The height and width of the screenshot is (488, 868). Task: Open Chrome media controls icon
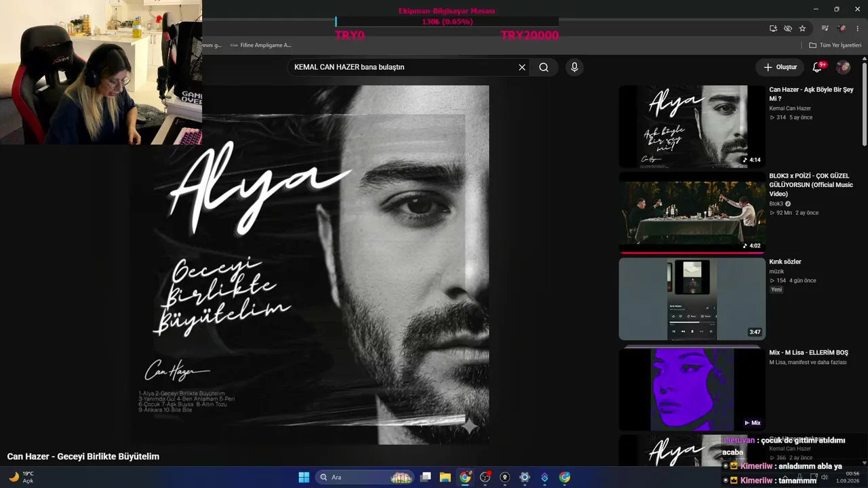(825, 28)
